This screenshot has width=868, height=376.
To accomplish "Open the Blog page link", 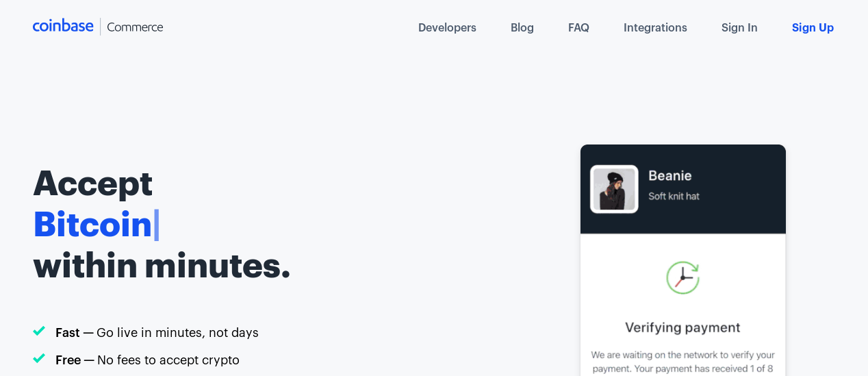I will point(522,27).
